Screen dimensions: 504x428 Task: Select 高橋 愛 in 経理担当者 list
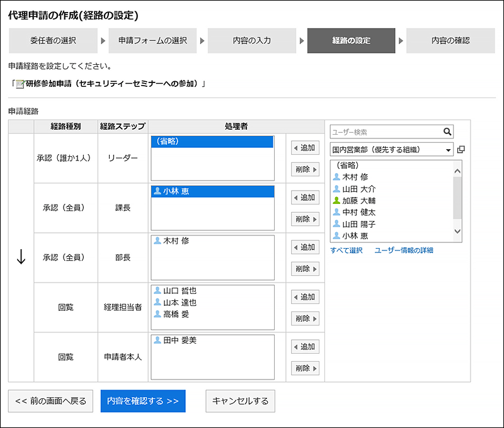212,314
